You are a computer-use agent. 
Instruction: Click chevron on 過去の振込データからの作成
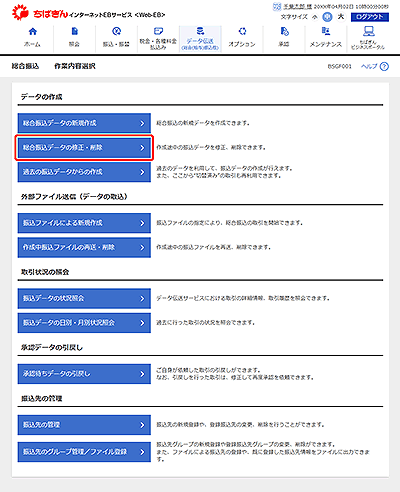(x=142, y=172)
